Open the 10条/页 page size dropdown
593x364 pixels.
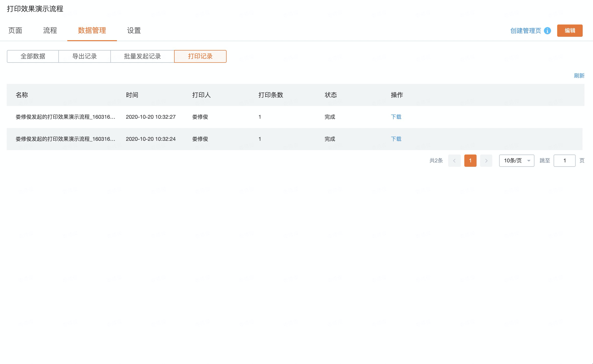coord(516,161)
